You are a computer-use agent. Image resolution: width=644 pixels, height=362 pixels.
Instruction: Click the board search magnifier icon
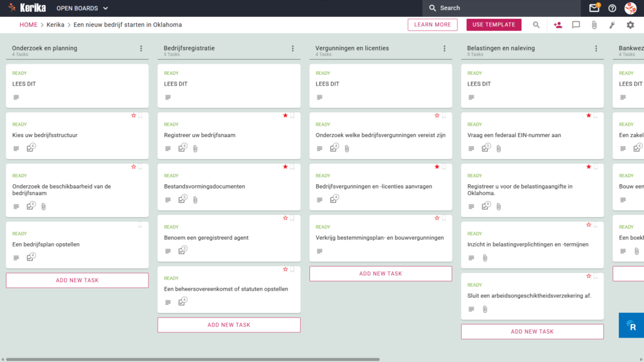coord(536,25)
